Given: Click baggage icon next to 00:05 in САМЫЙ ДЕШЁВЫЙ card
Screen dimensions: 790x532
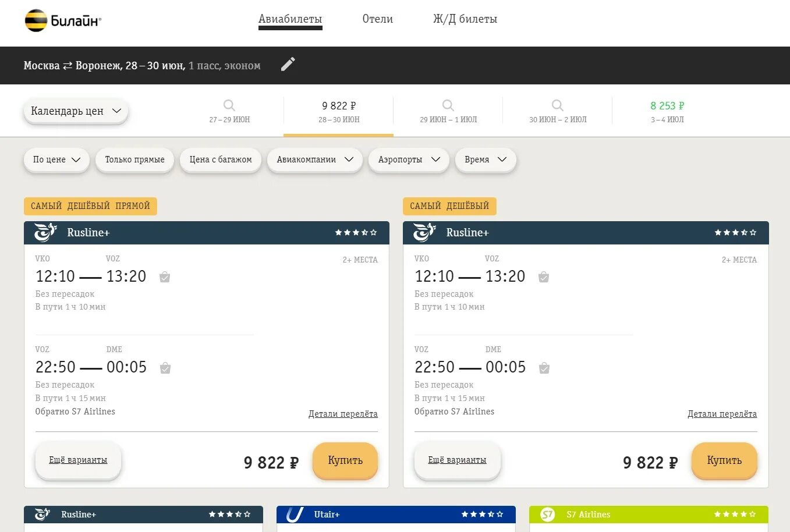Looking at the screenshot, I should point(544,368).
